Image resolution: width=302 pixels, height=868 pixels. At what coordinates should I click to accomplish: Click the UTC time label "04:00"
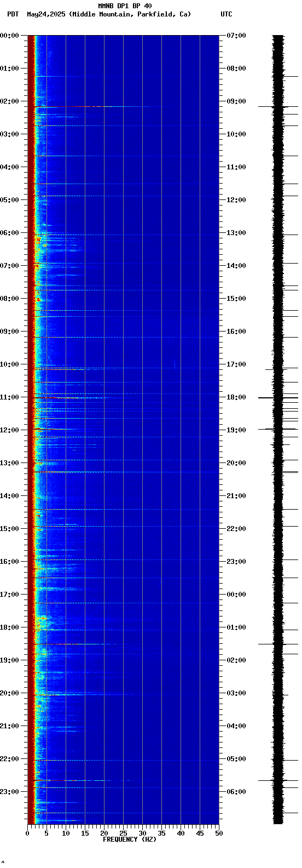pos(236,726)
